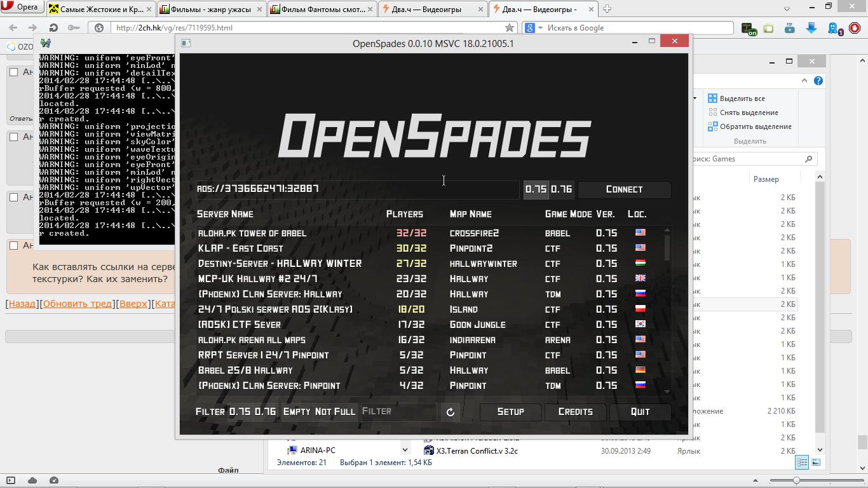Expand the dropdown arrow beside ARINA-PC
This screenshot has width=868, height=488.
pos(404,450)
